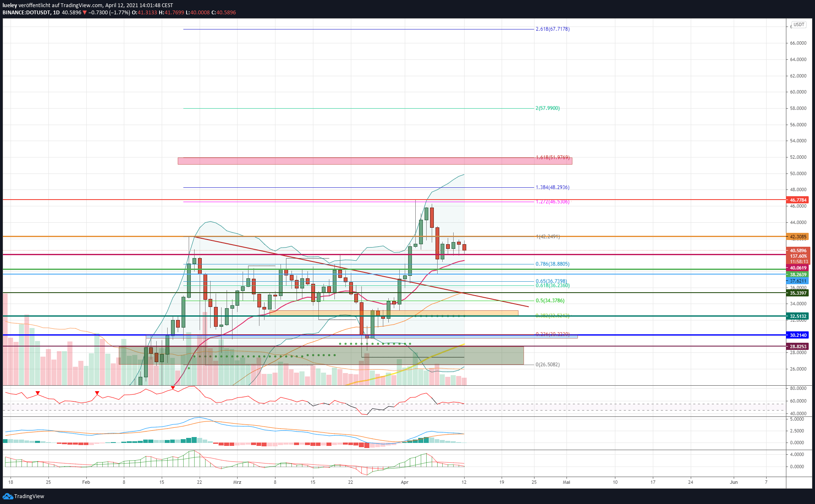This screenshot has width=815, height=504.
Task: Click the Apr date label on time axis
Action: [404, 482]
